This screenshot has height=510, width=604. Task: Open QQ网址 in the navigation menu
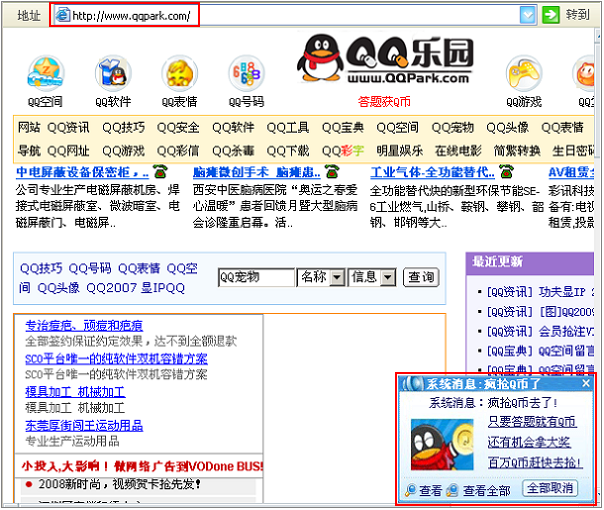69,151
